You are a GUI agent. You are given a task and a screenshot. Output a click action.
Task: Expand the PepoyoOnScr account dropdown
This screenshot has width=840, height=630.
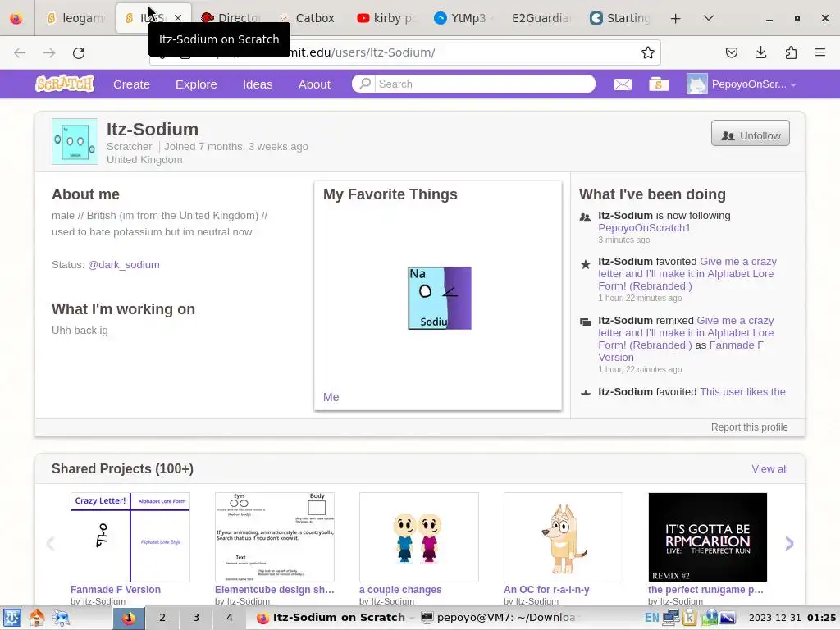[793, 85]
